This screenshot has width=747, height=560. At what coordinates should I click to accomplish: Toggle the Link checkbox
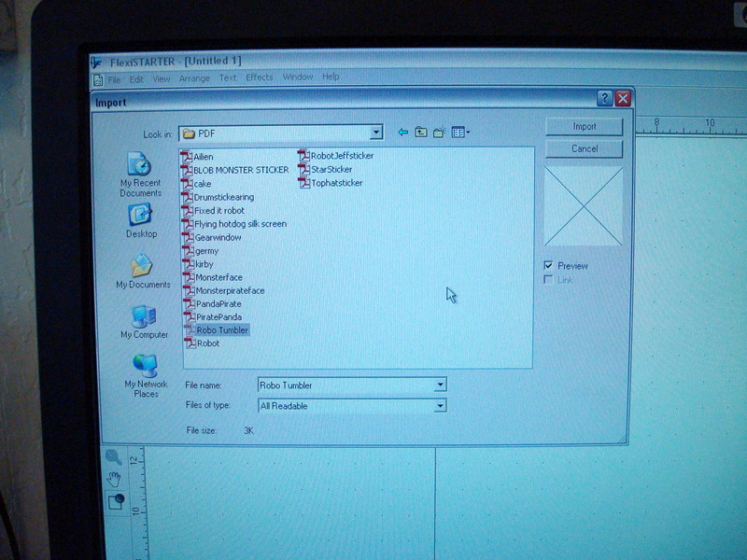pyautogui.click(x=548, y=279)
